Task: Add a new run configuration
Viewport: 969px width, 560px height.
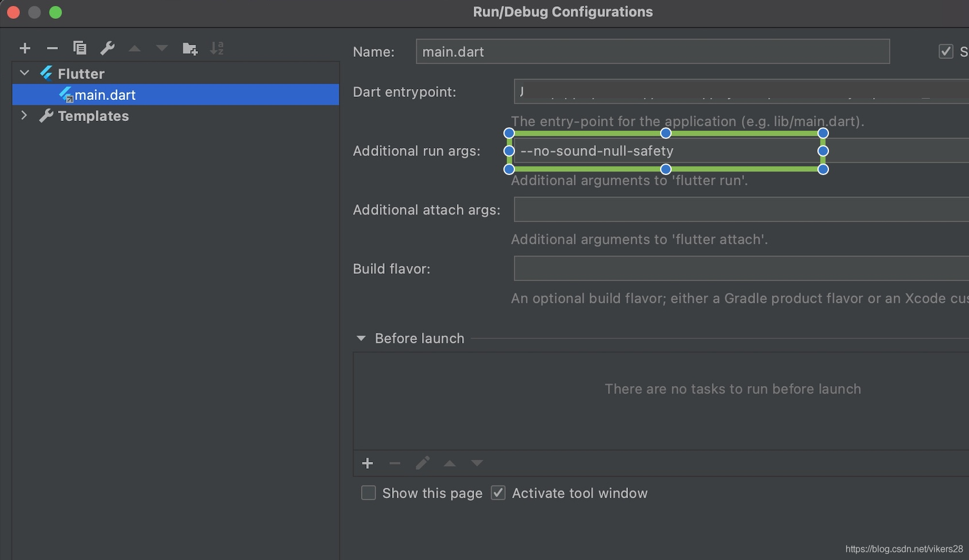Action: 25,48
